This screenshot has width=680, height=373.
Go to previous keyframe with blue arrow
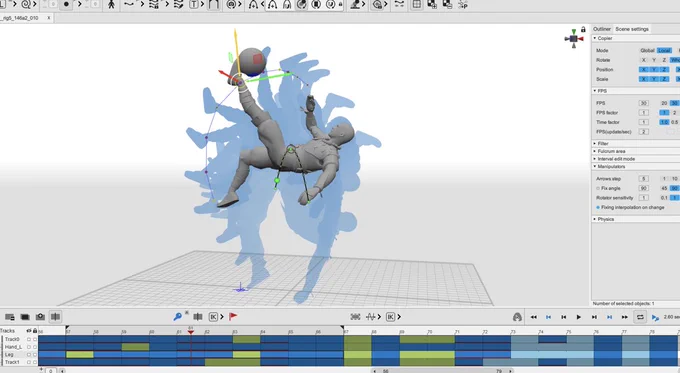pos(548,317)
